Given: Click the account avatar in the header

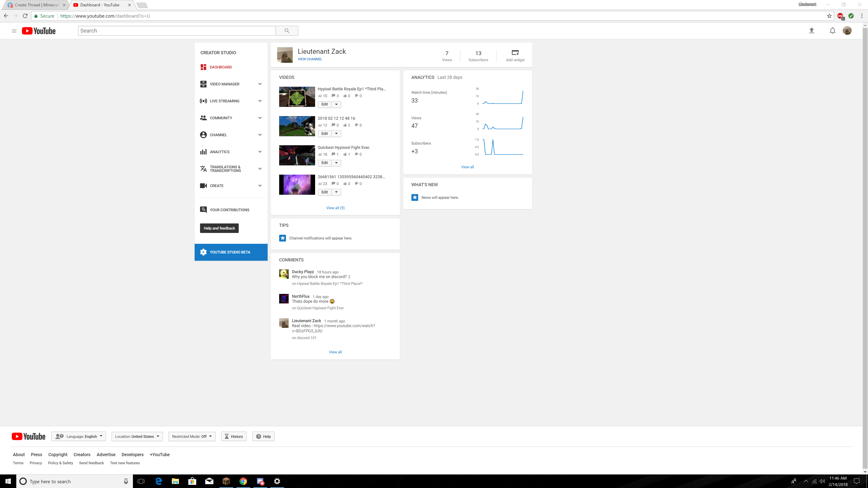Looking at the screenshot, I should click(x=847, y=31).
